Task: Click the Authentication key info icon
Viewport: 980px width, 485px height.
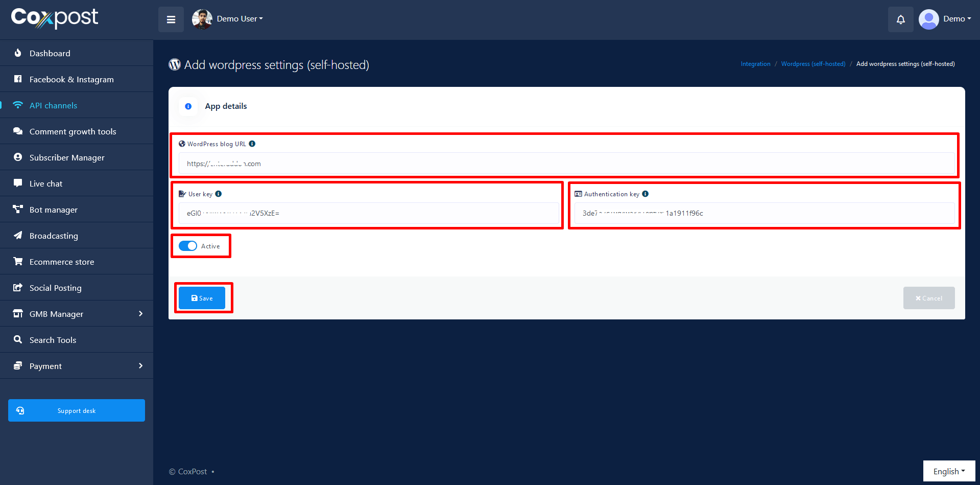Action: [646, 194]
